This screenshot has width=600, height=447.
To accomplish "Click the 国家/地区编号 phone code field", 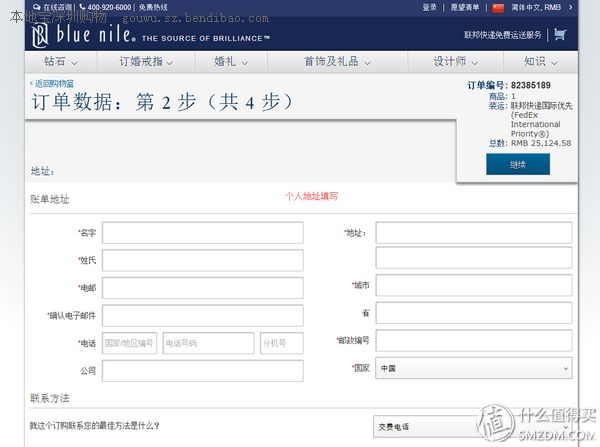I will [x=129, y=343].
